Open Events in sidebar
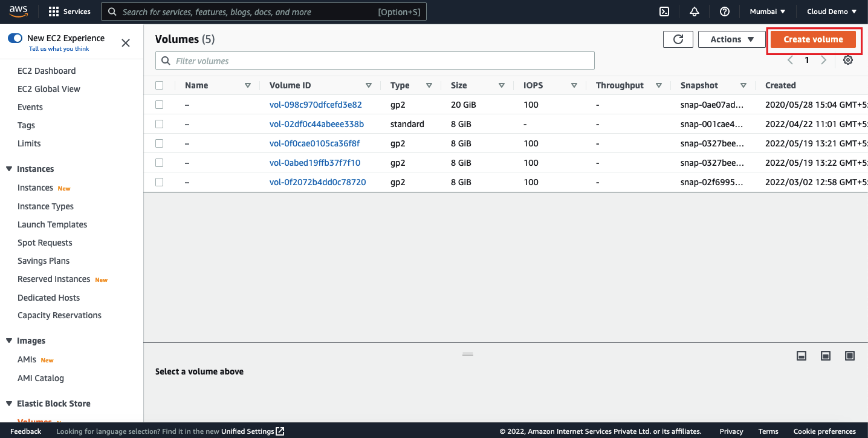This screenshot has width=868, height=438. 30,107
